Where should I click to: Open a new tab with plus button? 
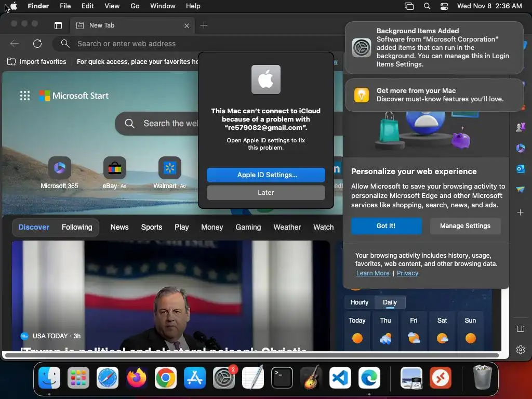[x=204, y=25]
